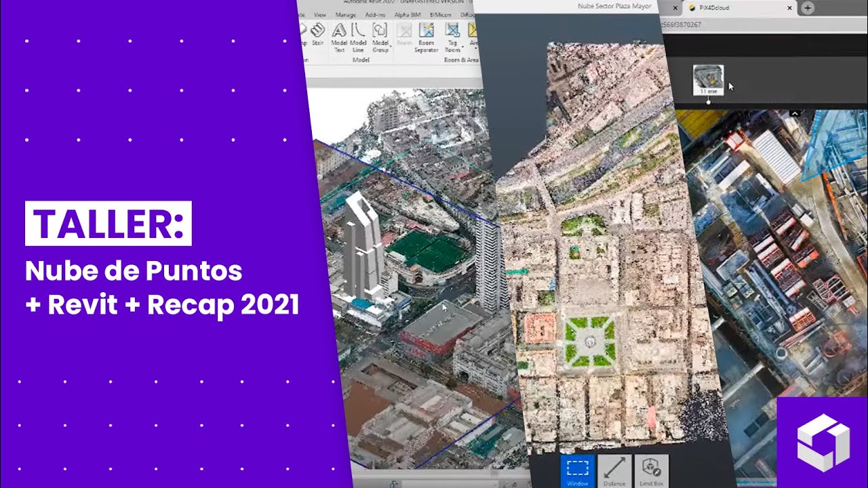
Task: Select the Model Line tool
Action: [x=358, y=37]
